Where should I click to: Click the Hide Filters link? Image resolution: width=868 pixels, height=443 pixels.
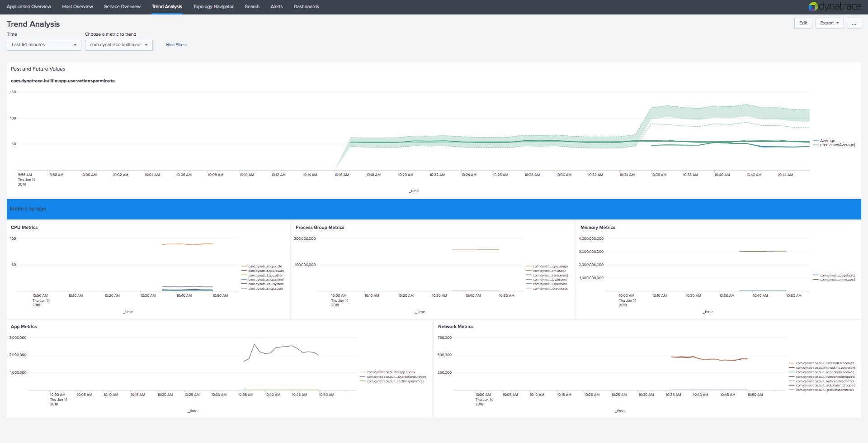click(176, 45)
